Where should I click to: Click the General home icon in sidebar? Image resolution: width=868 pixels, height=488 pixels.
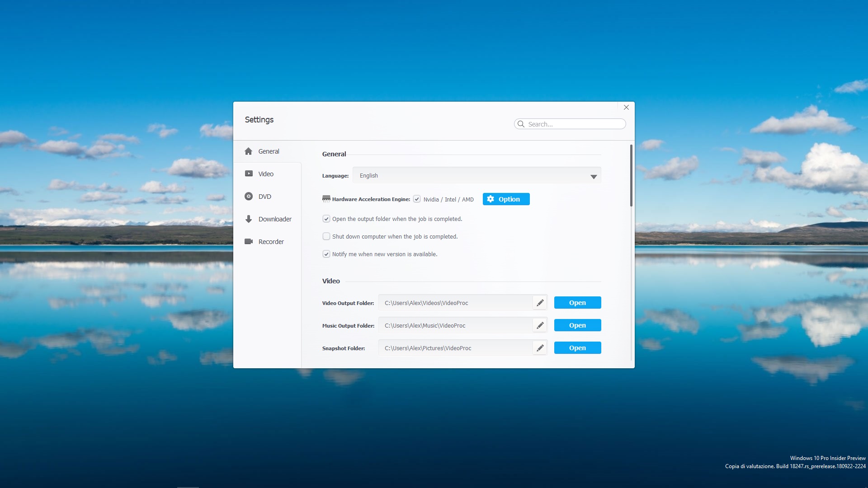(248, 151)
